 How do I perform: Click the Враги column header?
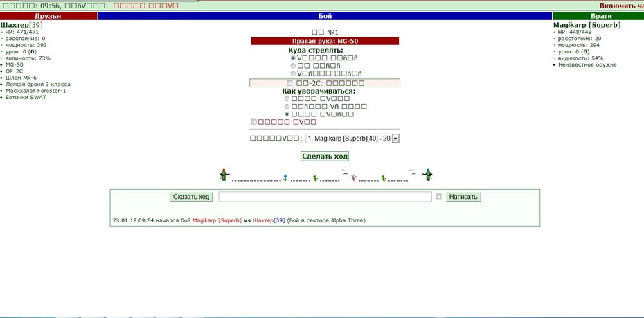coord(598,16)
